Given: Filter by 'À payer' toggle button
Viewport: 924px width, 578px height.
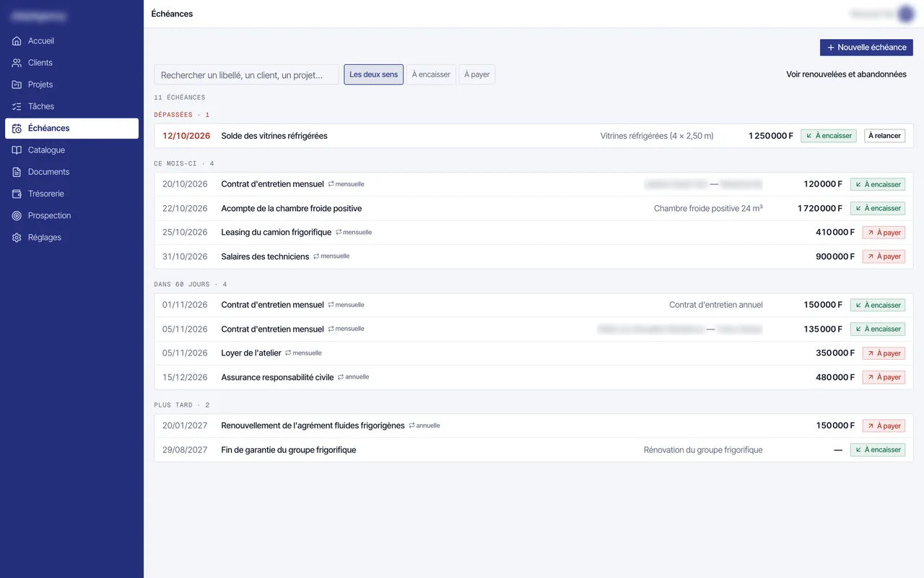Looking at the screenshot, I should click(x=477, y=74).
